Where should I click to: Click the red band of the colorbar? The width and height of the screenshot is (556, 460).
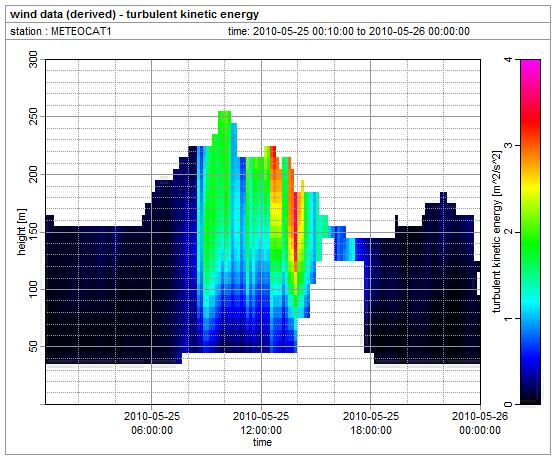point(530,121)
